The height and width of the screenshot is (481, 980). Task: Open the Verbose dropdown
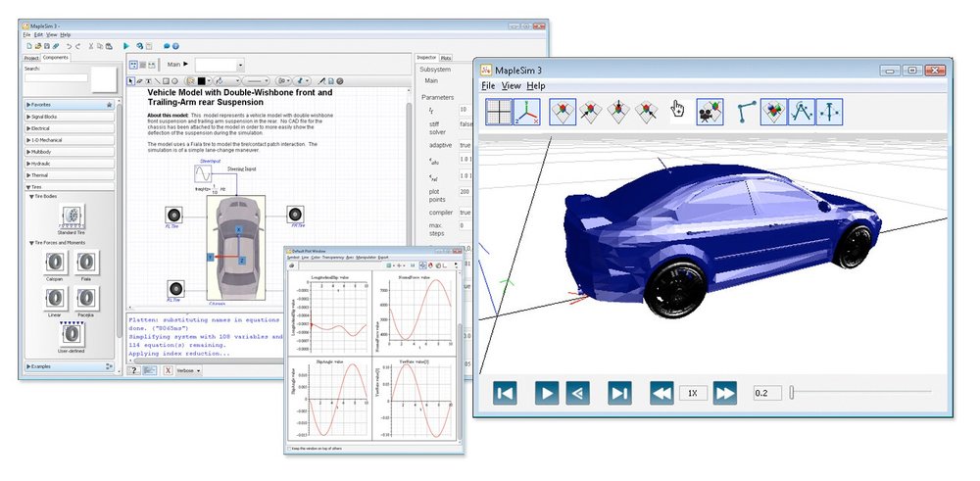click(189, 370)
